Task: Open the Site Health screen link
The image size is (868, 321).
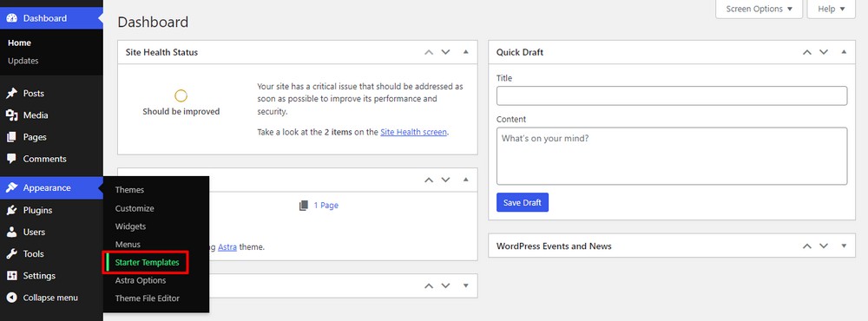Action: pyautogui.click(x=413, y=132)
